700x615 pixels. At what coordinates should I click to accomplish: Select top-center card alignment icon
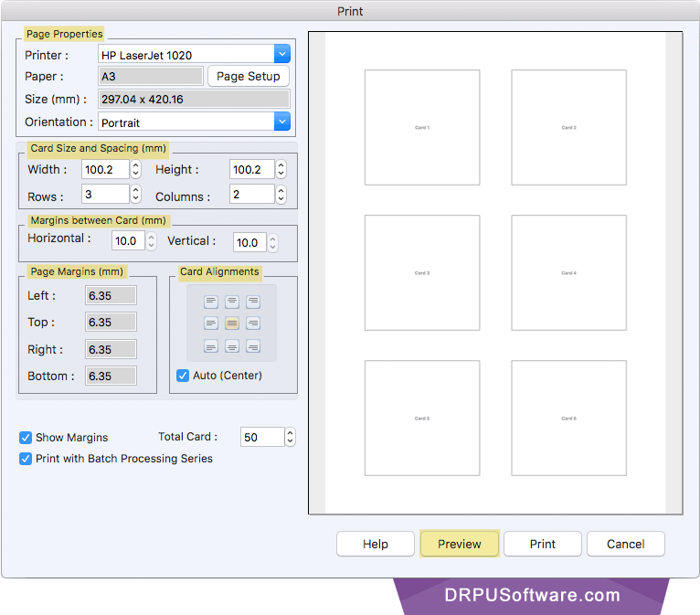coord(232,302)
